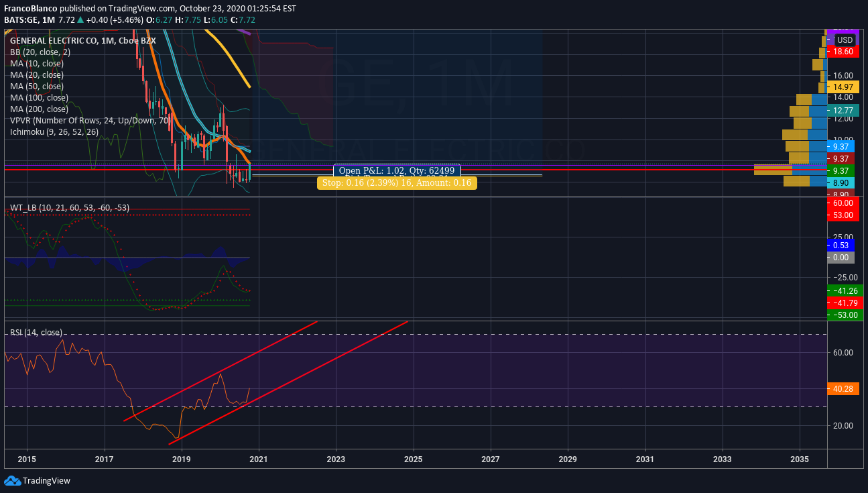Select the MA (20, close) indicator legend
868x493 pixels.
(37, 74)
